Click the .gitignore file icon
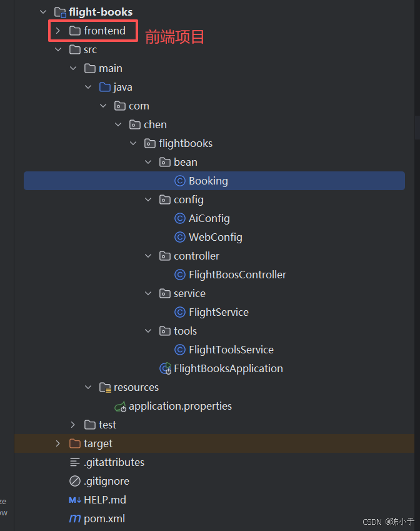 (75, 481)
